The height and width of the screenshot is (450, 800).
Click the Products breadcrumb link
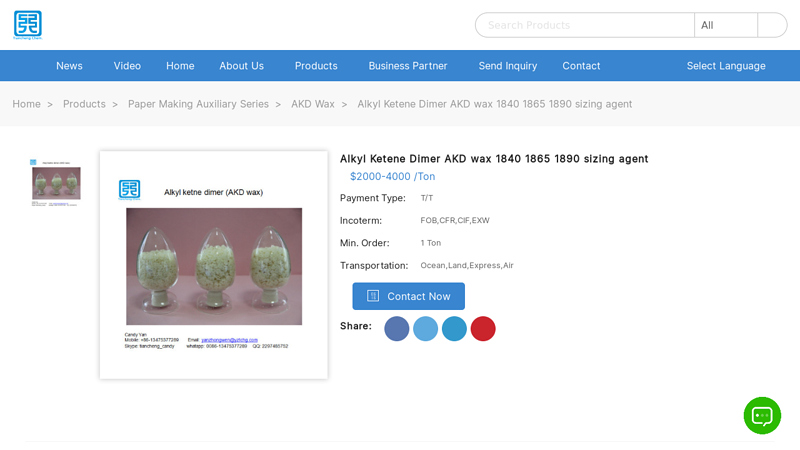point(84,104)
